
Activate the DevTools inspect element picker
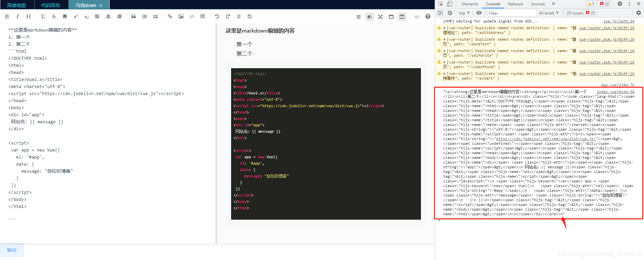tap(440, 4)
